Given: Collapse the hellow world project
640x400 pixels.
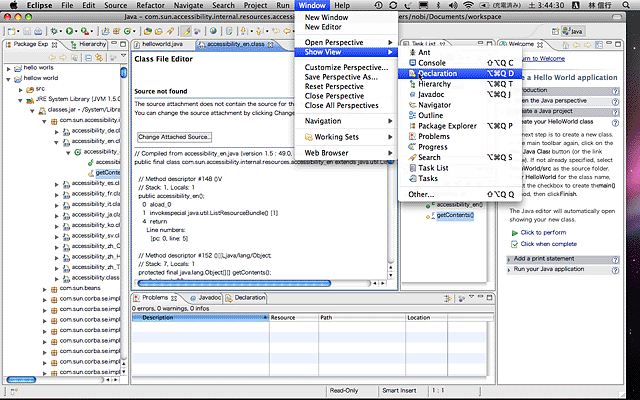Looking at the screenshot, I should pos(9,79).
